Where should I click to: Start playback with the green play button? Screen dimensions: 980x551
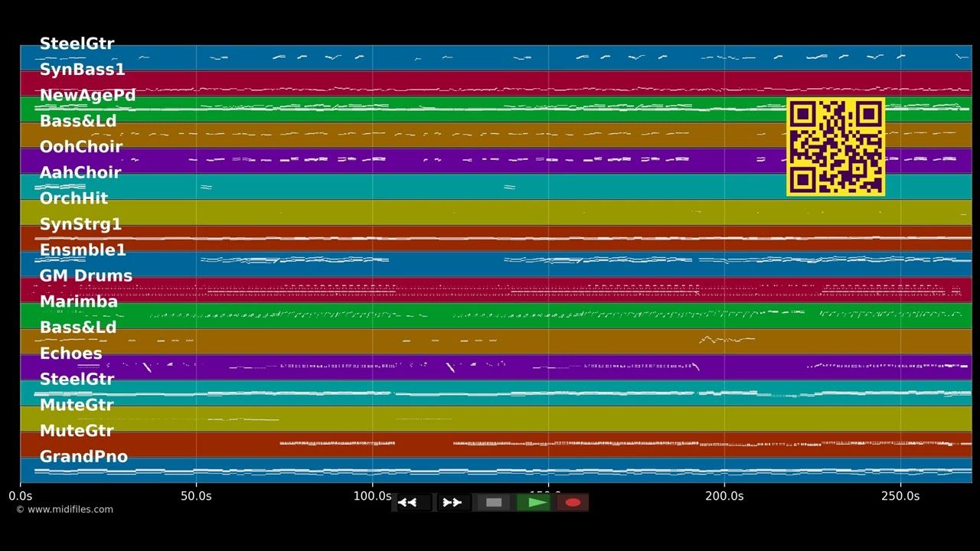point(534,503)
